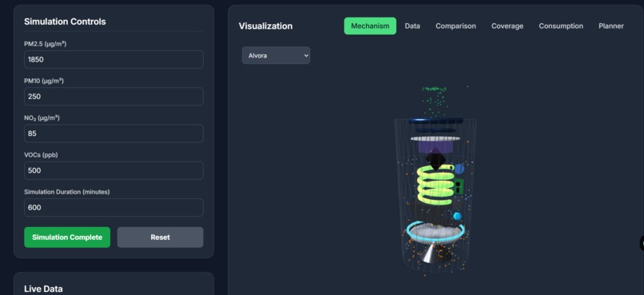Open the Alvora device dropdown
The width and height of the screenshot is (644, 295).
[x=276, y=55]
